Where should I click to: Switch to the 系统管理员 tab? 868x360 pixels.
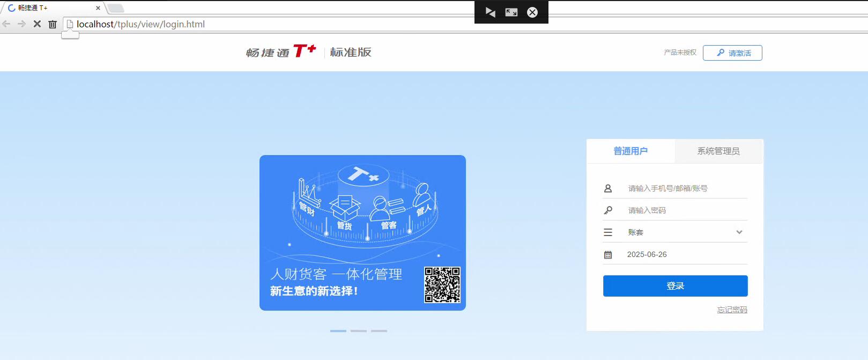[x=718, y=151]
